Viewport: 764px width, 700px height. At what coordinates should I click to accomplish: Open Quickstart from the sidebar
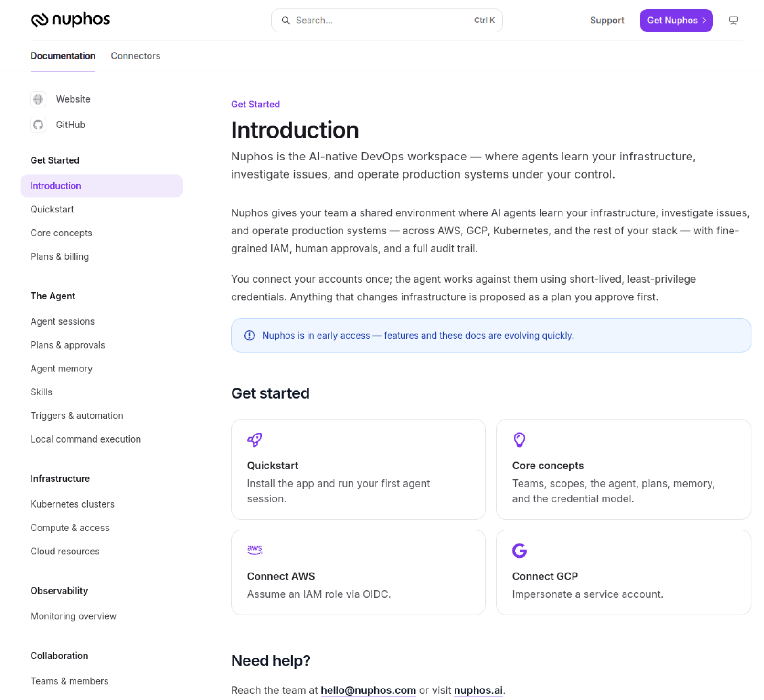[52, 209]
